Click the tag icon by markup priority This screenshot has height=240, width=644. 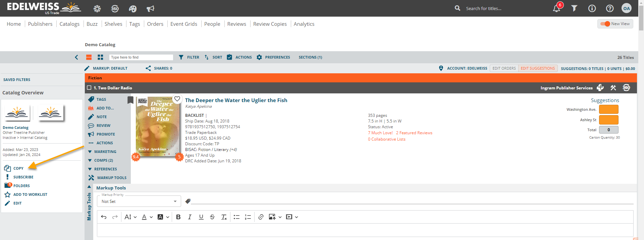(188, 201)
